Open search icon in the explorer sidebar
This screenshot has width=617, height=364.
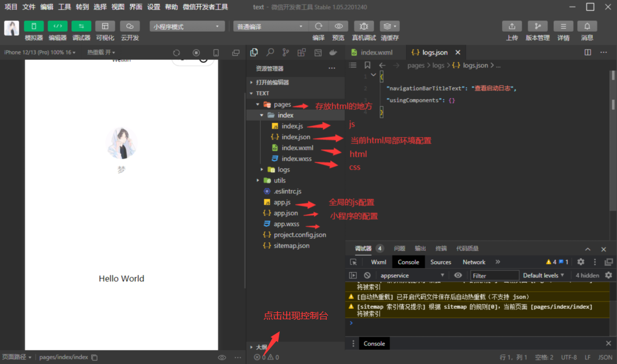tap(270, 52)
